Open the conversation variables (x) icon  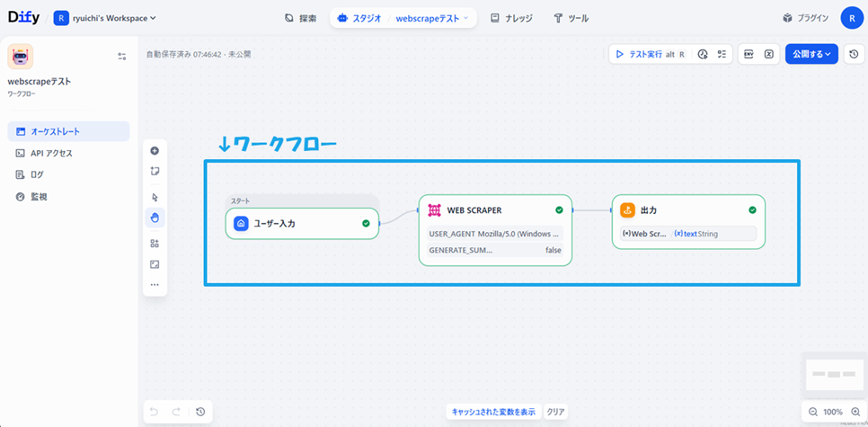pos(768,54)
